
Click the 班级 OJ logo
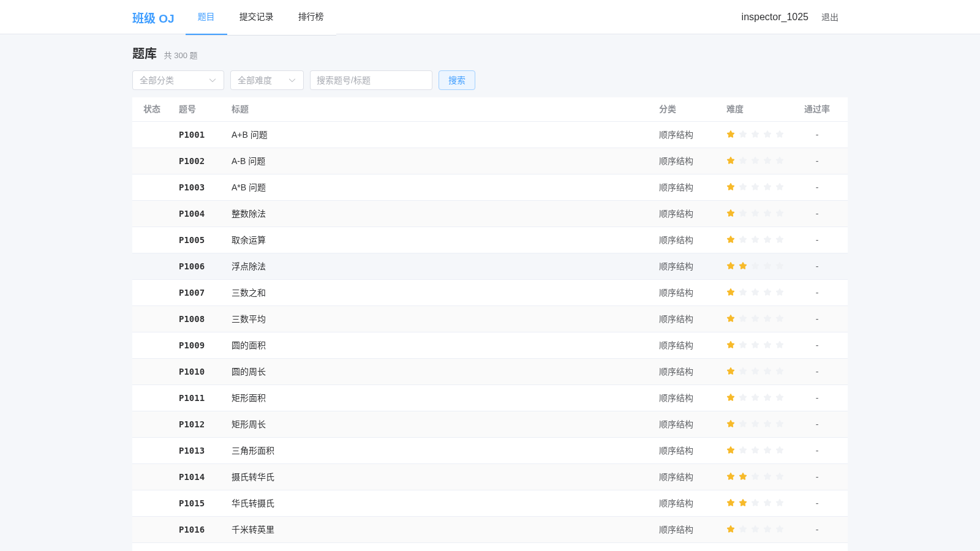coord(153,18)
